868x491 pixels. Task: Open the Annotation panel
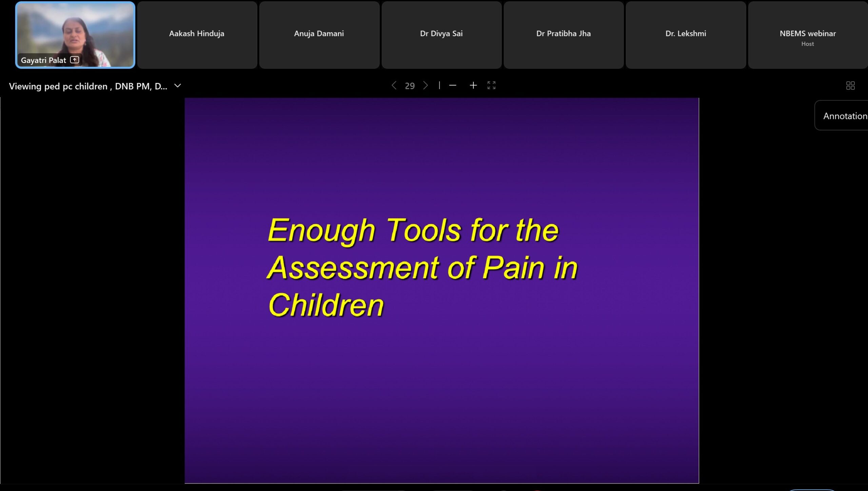pos(844,116)
